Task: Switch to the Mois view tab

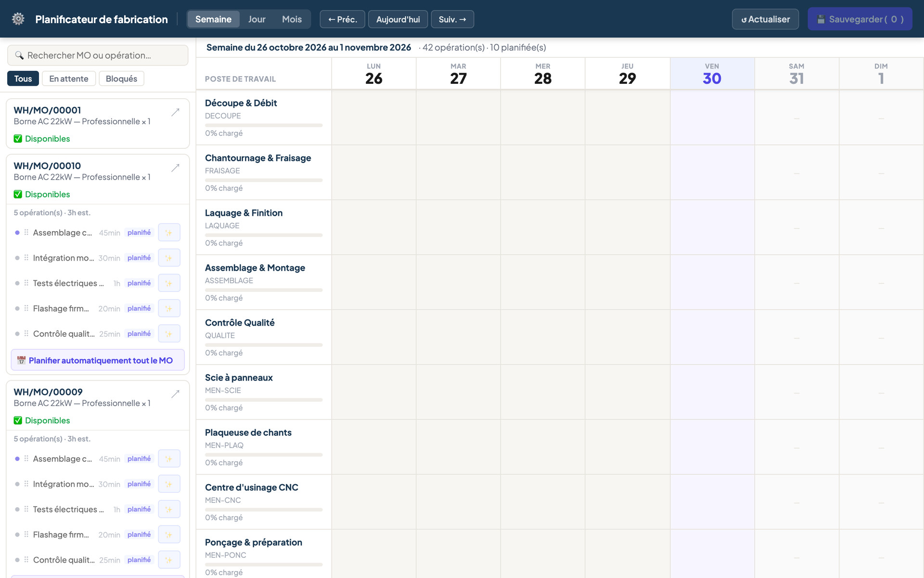Action: pyautogui.click(x=292, y=19)
